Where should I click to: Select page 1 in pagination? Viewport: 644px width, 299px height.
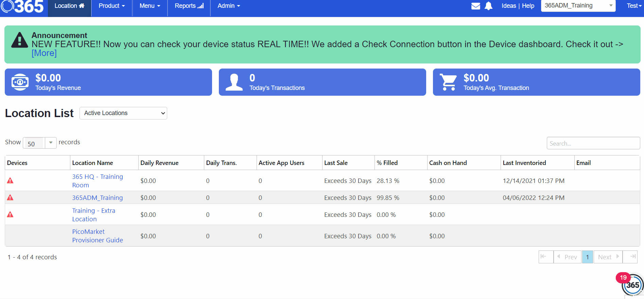point(587,257)
